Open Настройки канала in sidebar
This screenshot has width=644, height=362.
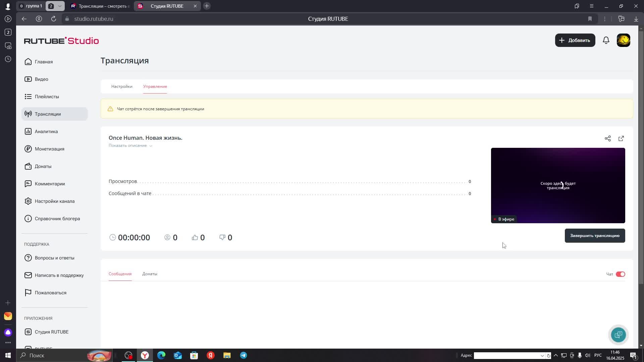(x=54, y=201)
